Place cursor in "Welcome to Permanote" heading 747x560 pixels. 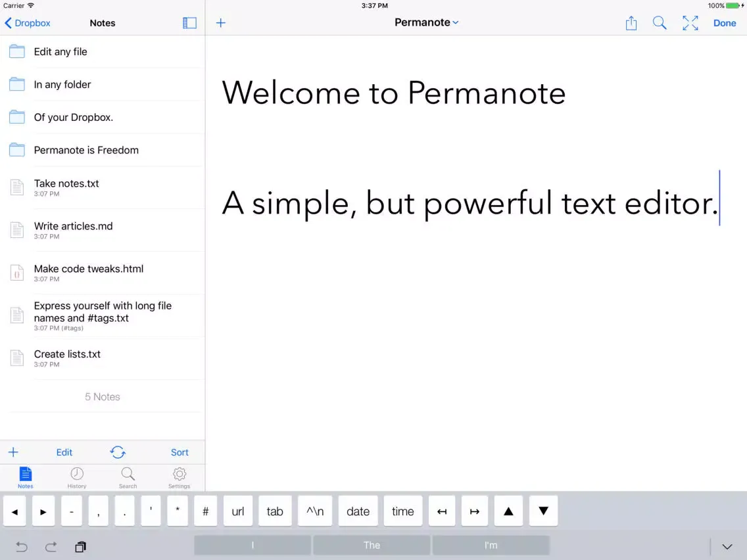point(393,93)
